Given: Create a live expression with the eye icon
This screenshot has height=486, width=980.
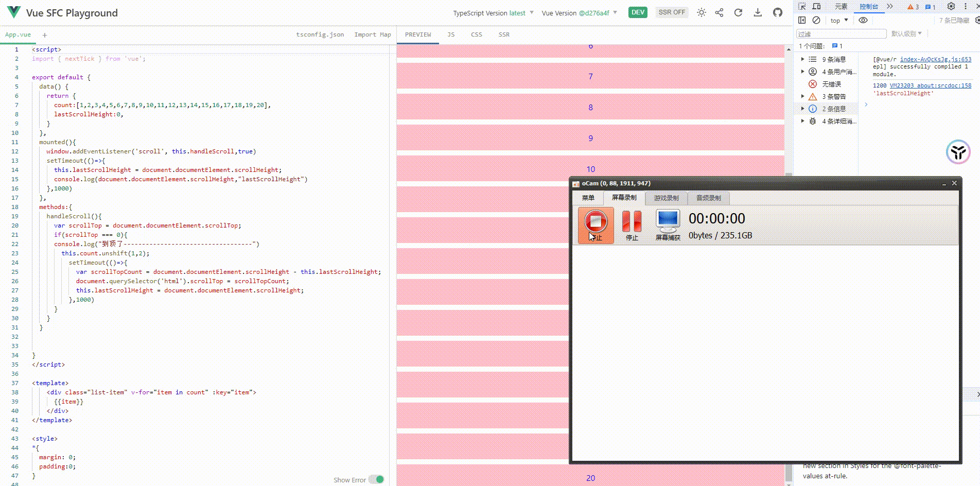Looking at the screenshot, I should [x=863, y=20].
